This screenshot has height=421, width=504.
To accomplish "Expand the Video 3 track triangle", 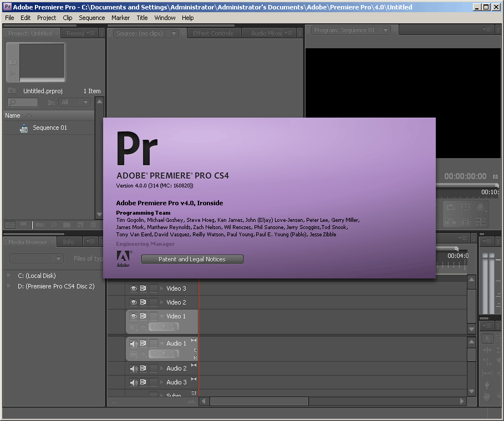I will pyautogui.click(x=162, y=288).
